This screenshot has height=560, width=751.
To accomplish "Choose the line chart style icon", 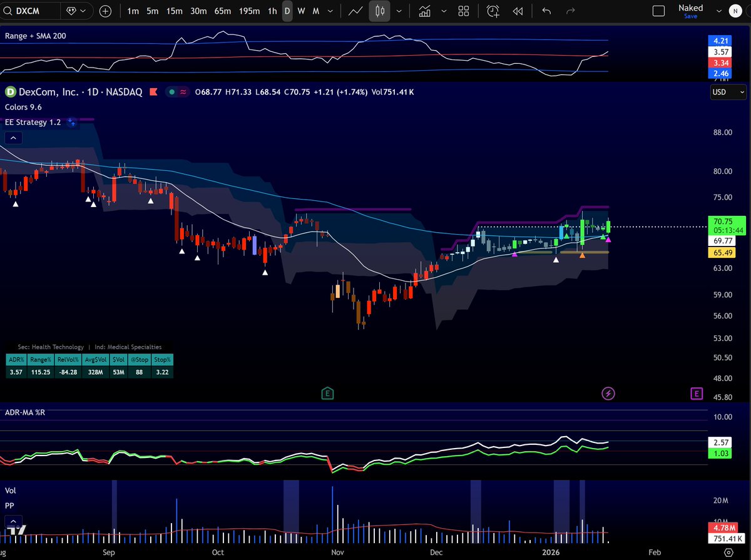I will click(356, 11).
